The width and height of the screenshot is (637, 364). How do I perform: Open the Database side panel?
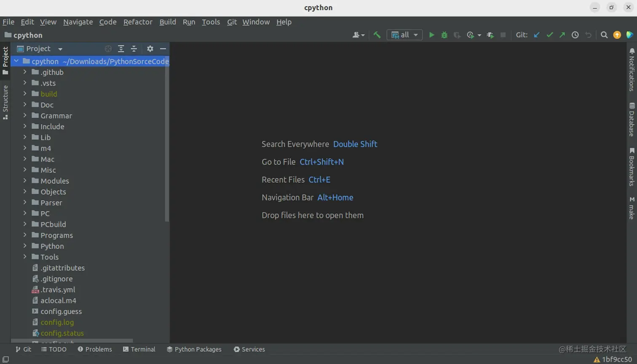pos(632,119)
